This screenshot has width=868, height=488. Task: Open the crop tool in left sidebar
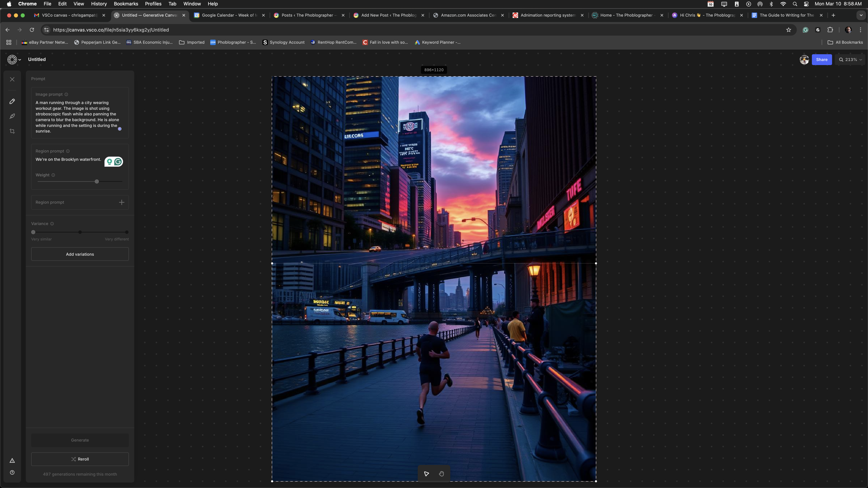[12, 131]
